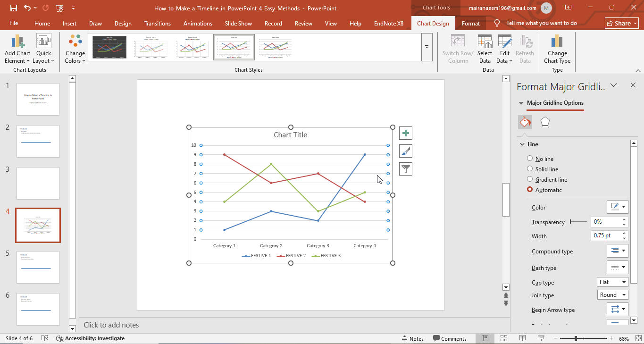This screenshot has height=344, width=644.
Task: Select the Solid line radio button
Action: [x=530, y=169]
